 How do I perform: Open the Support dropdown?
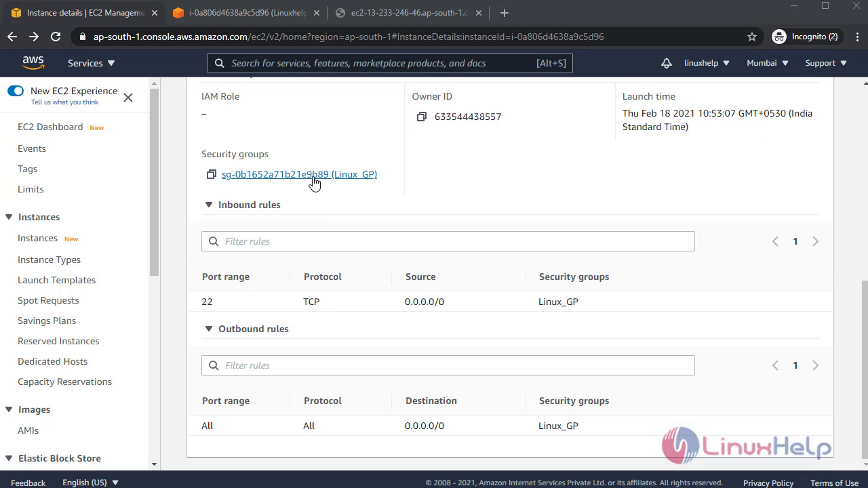coord(826,63)
